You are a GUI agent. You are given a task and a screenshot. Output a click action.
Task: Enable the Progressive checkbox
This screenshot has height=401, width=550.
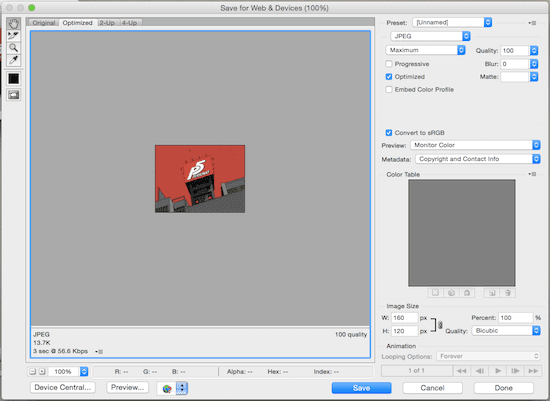click(x=389, y=64)
